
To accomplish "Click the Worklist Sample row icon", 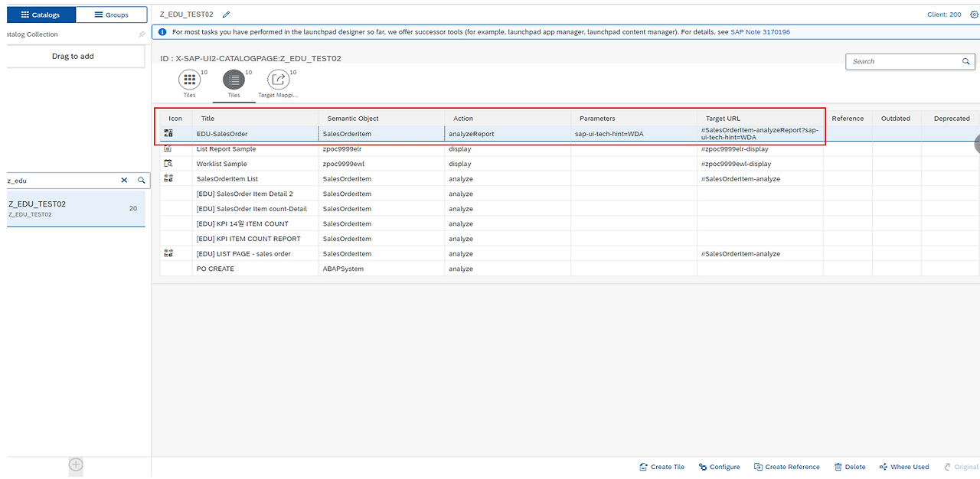I will (x=168, y=164).
